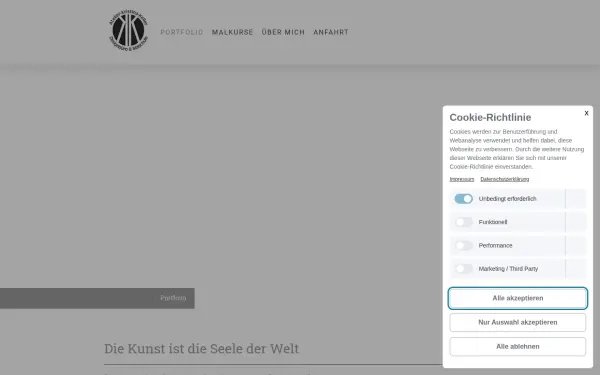Open the Impressum link
The width and height of the screenshot is (600, 375).
[x=462, y=179]
